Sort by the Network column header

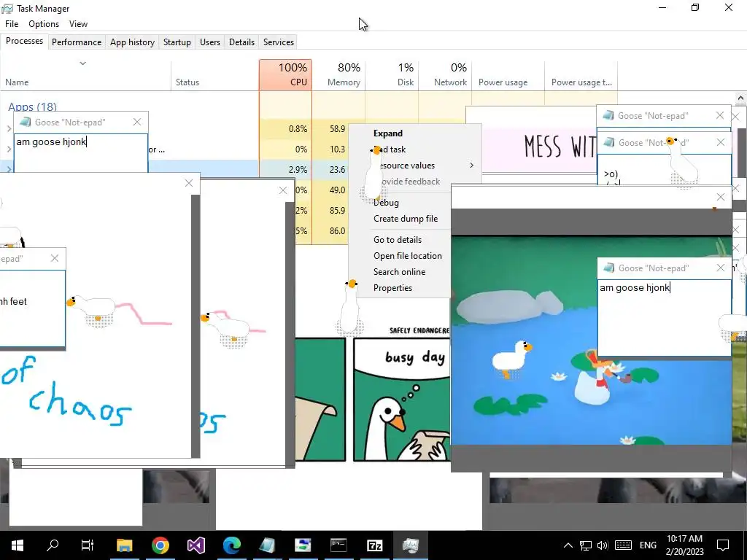[x=445, y=75]
